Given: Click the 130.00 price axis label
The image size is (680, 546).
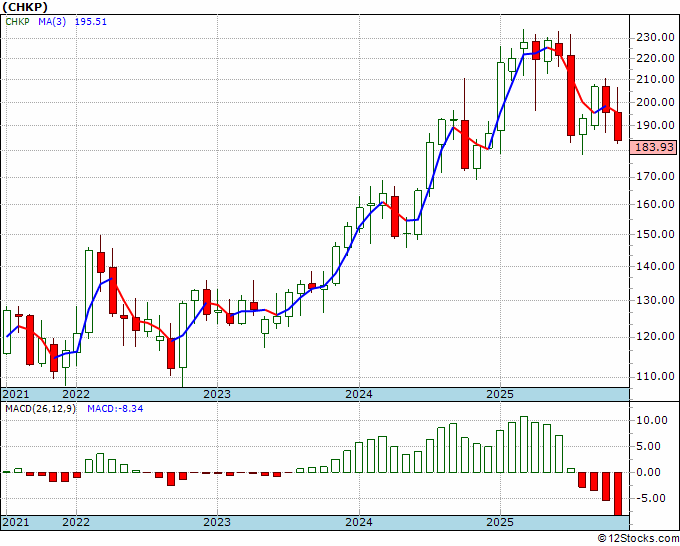Looking at the screenshot, I should tap(655, 300).
